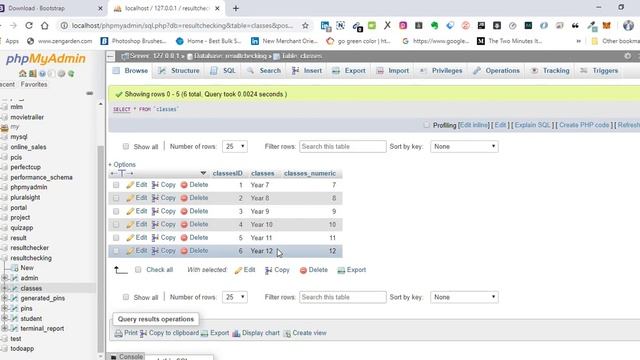Open the lower Sort by key dropdown
640x360 pixels.
pyautogui.click(x=464, y=297)
